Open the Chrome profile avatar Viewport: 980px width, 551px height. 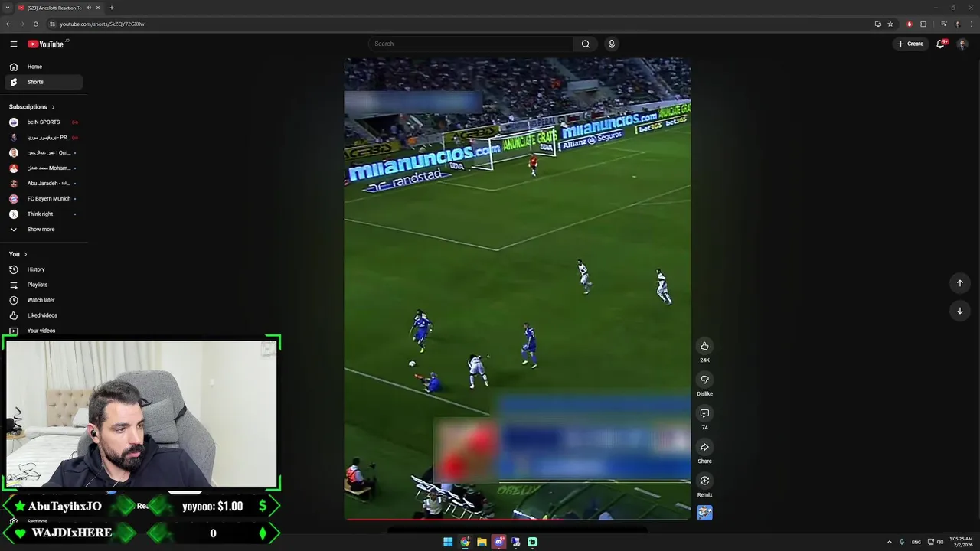click(957, 24)
